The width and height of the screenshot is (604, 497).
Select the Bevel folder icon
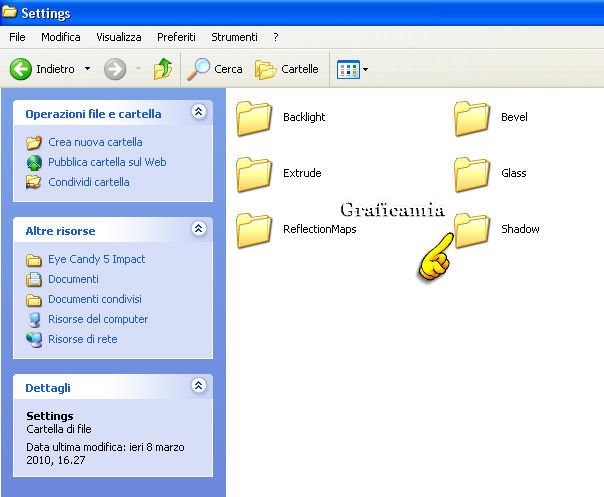click(472, 119)
